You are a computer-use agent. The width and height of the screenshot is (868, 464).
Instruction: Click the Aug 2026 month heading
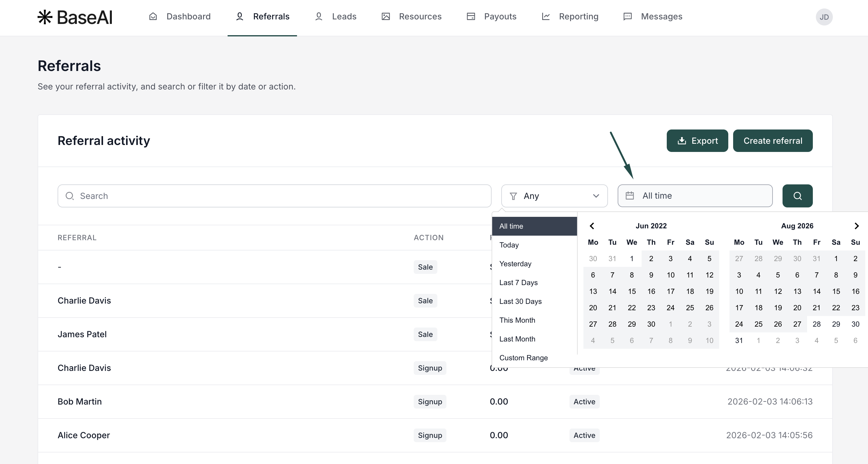(797, 226)
